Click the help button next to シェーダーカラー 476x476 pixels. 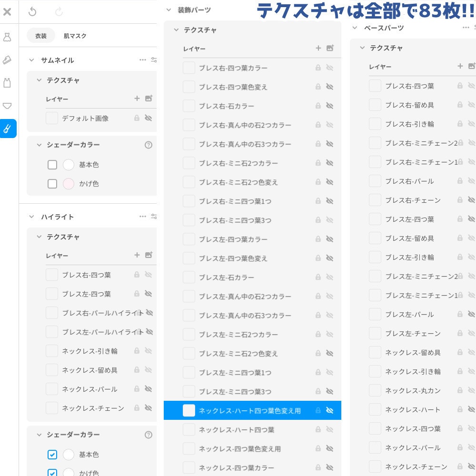[x=149, y=145]
